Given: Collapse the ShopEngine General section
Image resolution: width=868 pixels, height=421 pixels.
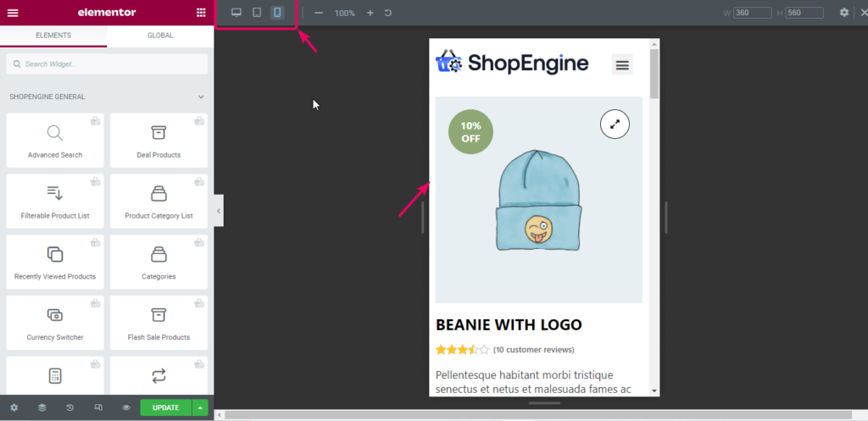Looking at the screenshot, I should tap(107, 97).
